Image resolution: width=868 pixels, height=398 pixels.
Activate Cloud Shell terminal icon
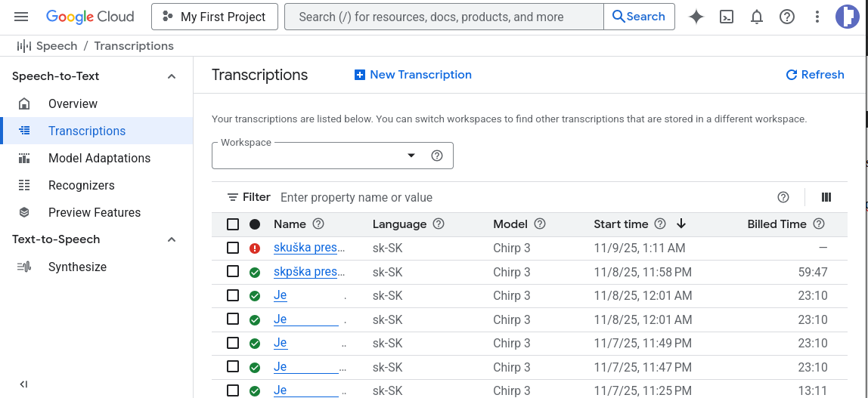(x=727, y=17)
